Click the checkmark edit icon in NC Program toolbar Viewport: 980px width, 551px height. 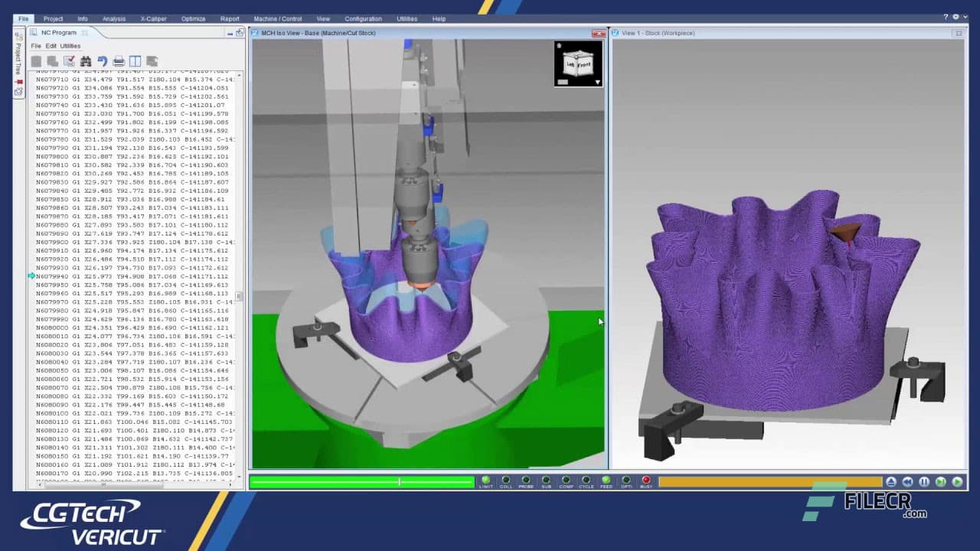(x=69, y=61)
